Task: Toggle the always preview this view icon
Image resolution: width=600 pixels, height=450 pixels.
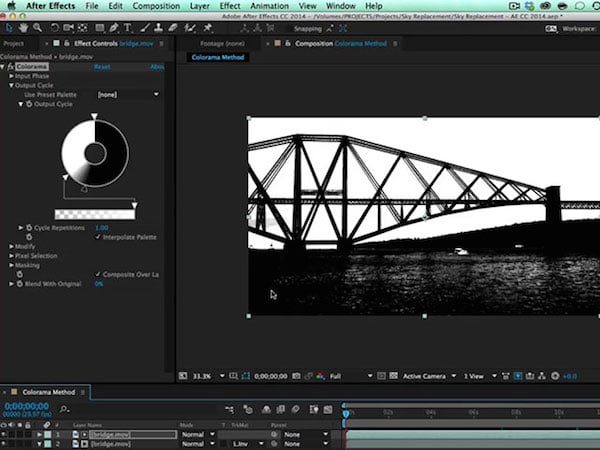Action: point(183,376)
